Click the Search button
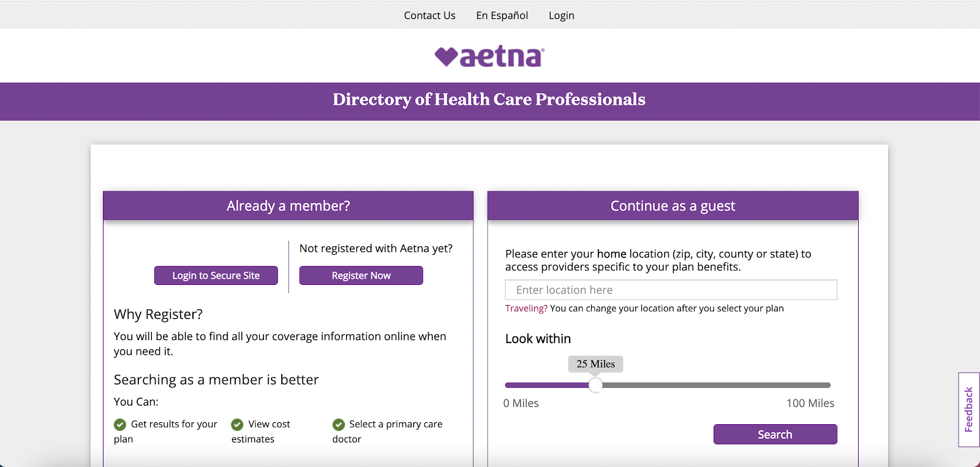 point(775,435)
